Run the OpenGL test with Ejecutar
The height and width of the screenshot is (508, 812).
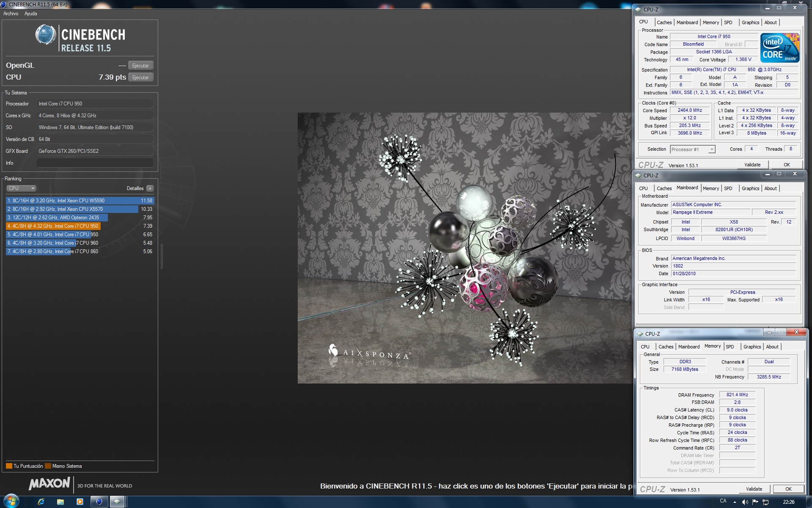140,66
